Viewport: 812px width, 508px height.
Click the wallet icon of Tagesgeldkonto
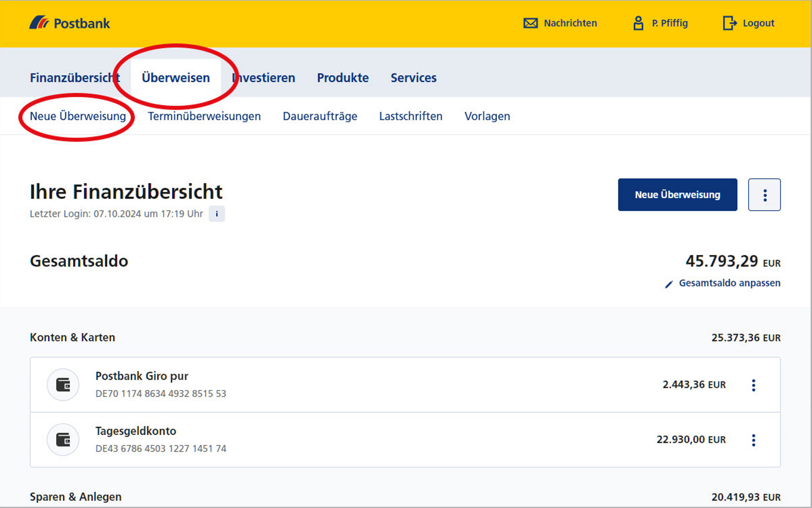(x=63, y=439)
